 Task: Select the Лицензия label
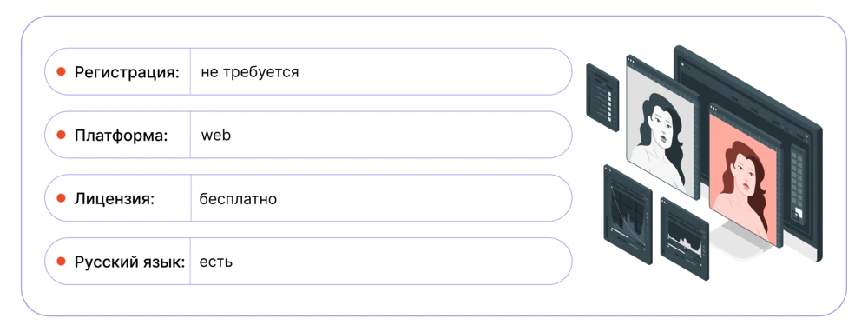pos(114,198)
